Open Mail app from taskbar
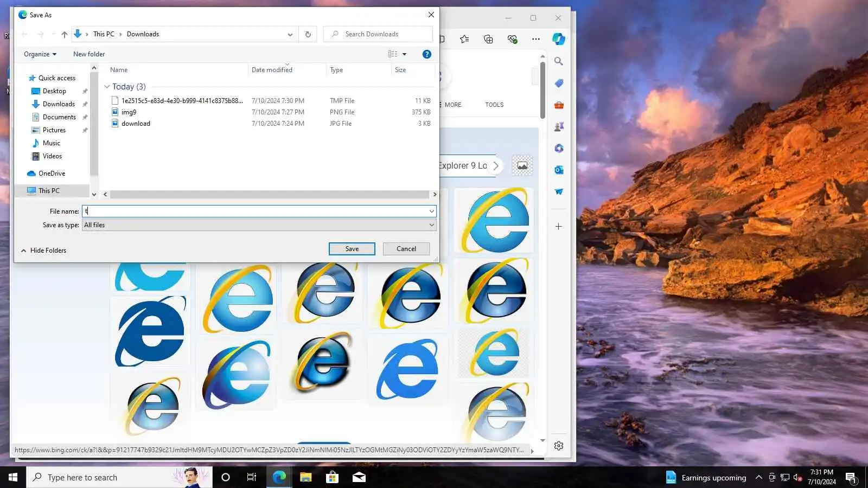 coord(359,477)
